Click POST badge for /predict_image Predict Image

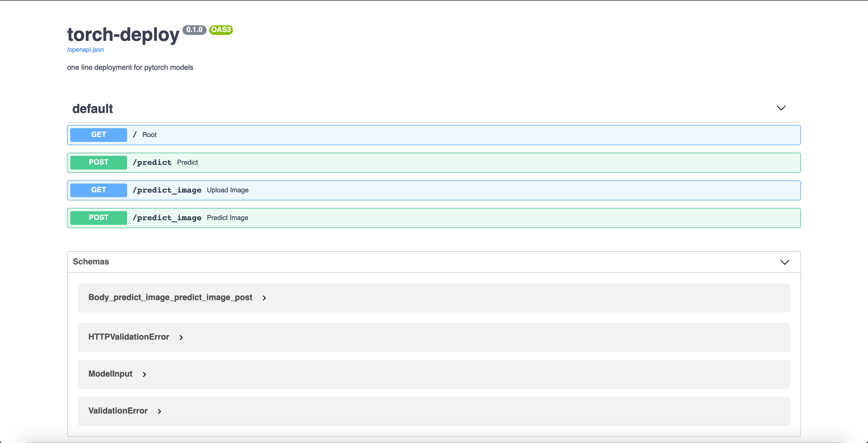tap(98, 218)
